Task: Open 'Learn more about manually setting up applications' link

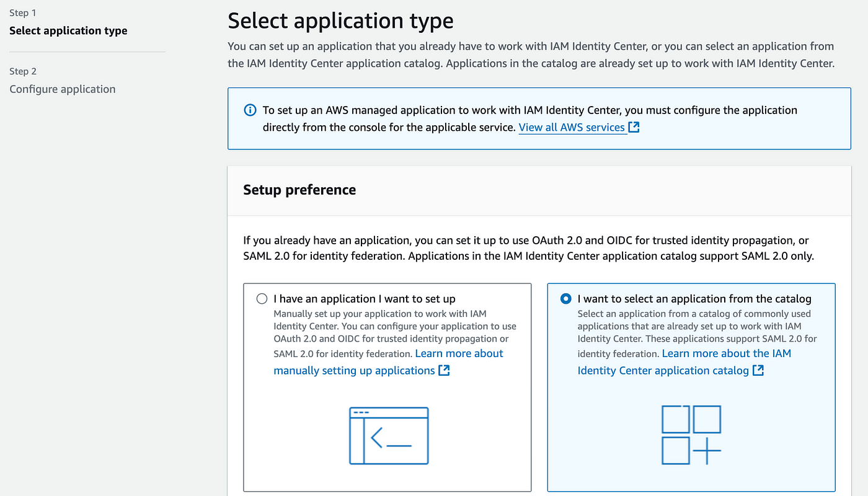Action: coord(388,362)
